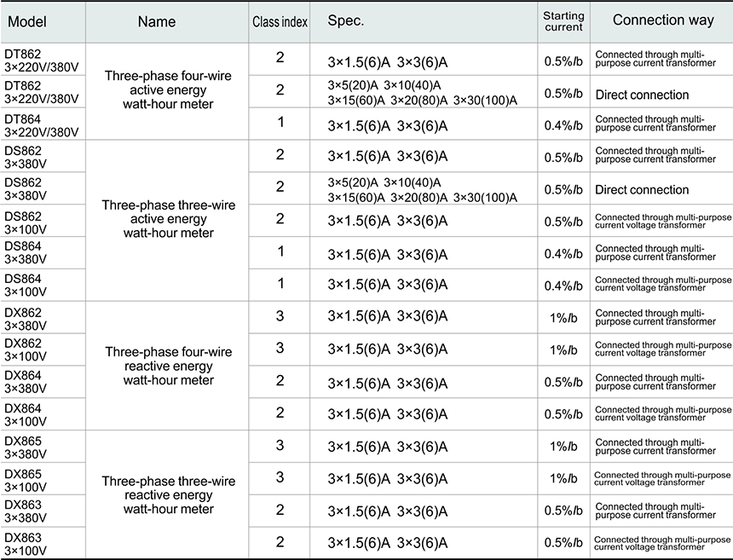Click the Three-phase three-wire reactive energy cell

point(168,495)
